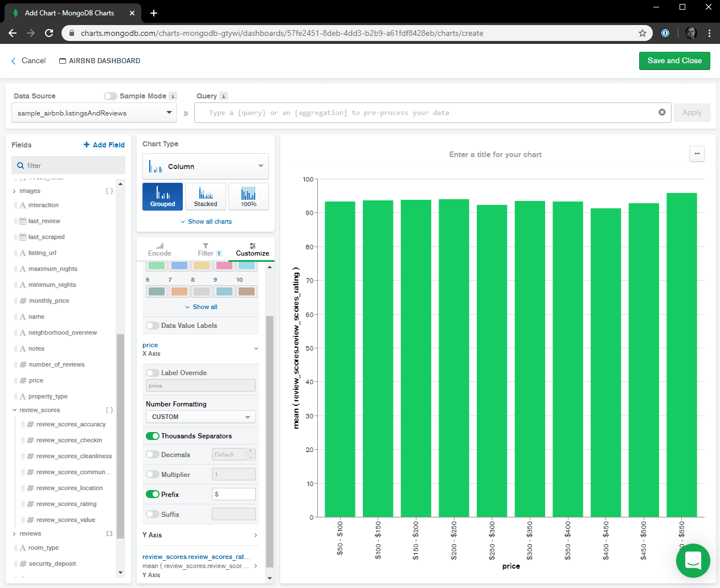This screenshot has height=588, width=720.
Task: Pick the orange color swatch number 7
Action: [179, 291]
